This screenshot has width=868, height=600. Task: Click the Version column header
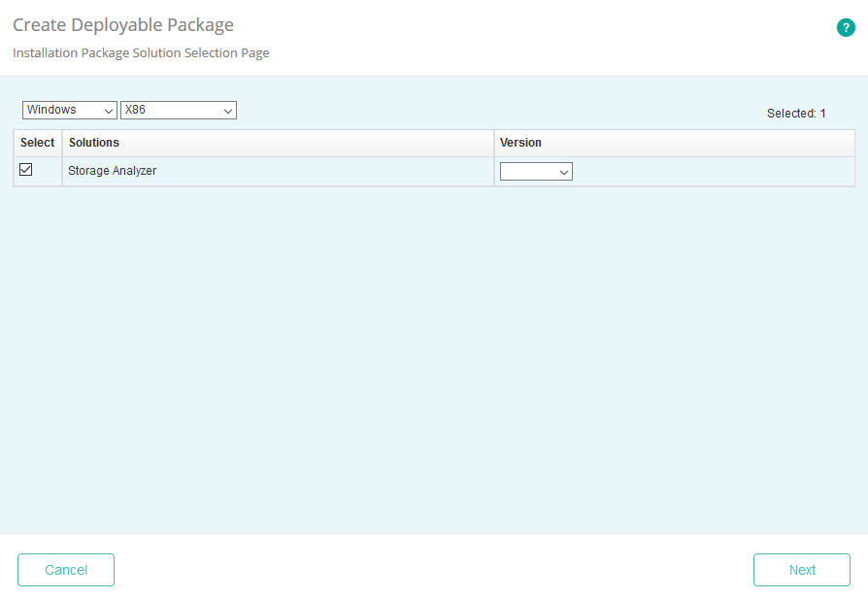521,143
